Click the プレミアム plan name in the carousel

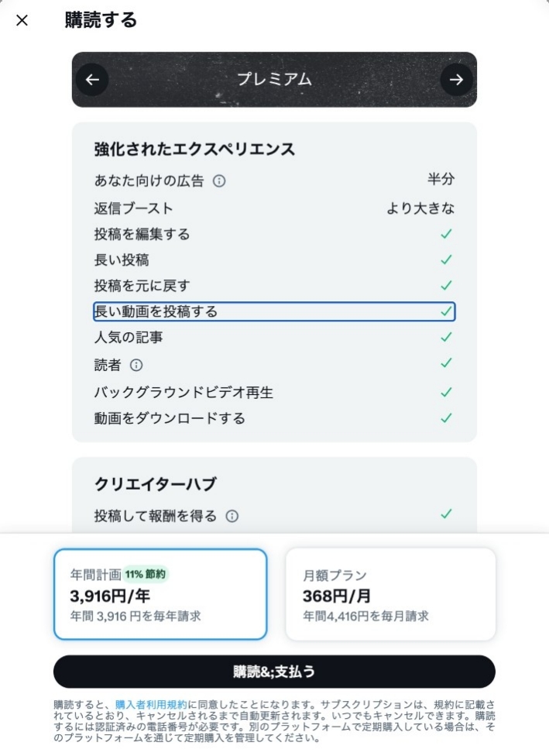(274, 80)
